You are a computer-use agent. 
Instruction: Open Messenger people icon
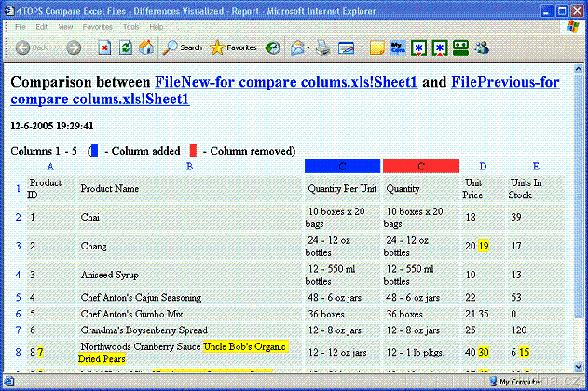[482, 47]
